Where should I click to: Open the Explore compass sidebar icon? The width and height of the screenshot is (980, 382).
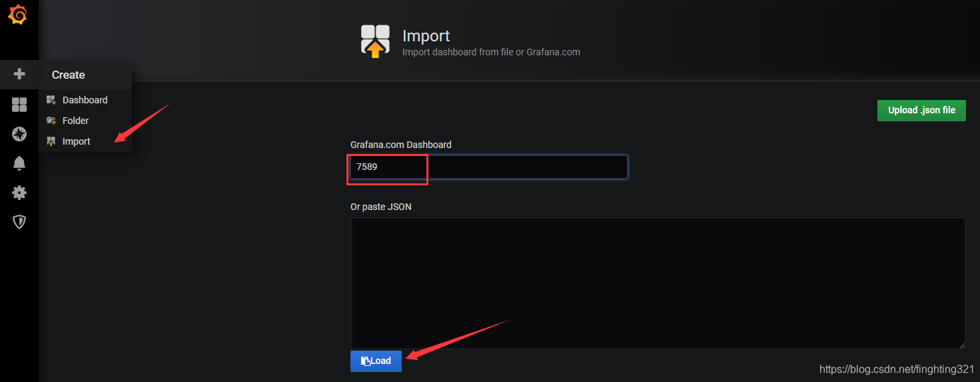point(19,134)
